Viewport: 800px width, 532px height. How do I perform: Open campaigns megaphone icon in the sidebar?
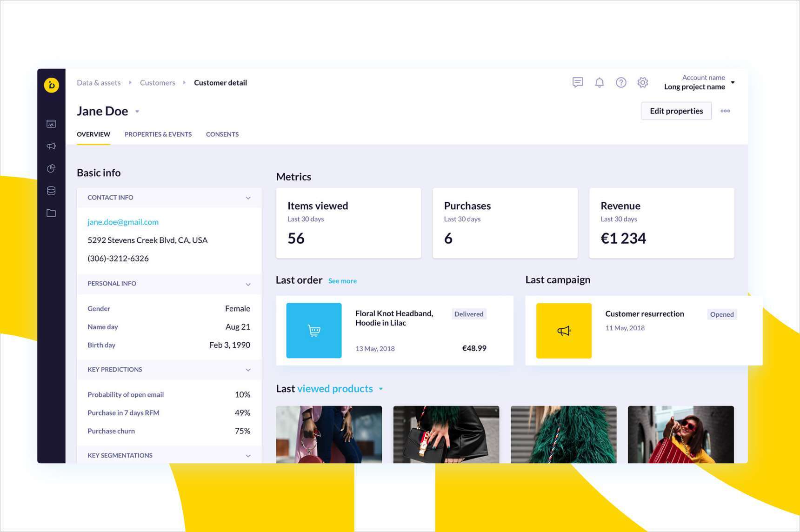point(51,146)
